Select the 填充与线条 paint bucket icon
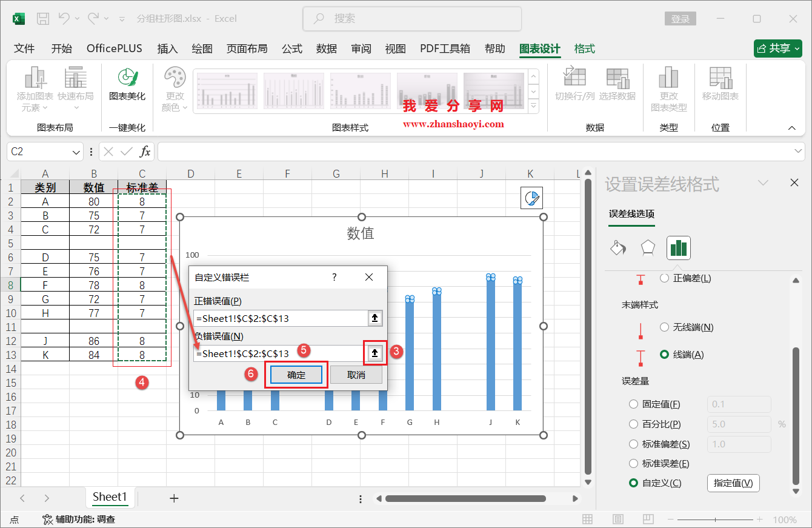 pyautogui.click(x=619, y=247)
